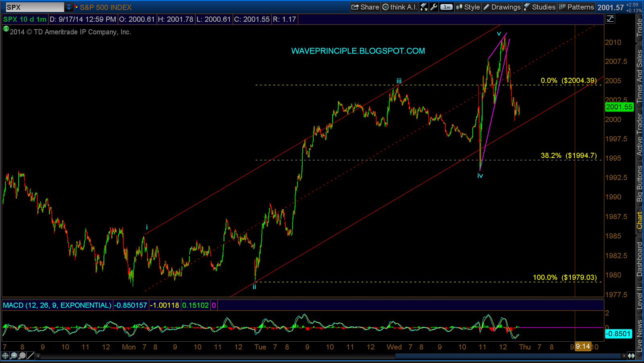Viewport: 644px width, 363px height.
Task: Click the WAVEPRINCIPLE.BLOGSPOT.COM text annotation
Action: coord(358,51)
